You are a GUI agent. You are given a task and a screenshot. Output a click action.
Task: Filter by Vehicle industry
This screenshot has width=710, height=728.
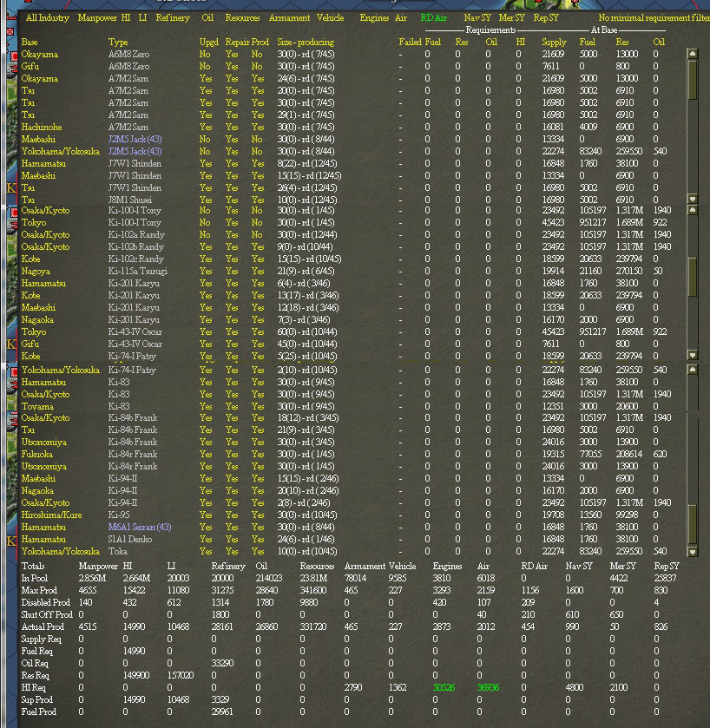coord(330,17)
